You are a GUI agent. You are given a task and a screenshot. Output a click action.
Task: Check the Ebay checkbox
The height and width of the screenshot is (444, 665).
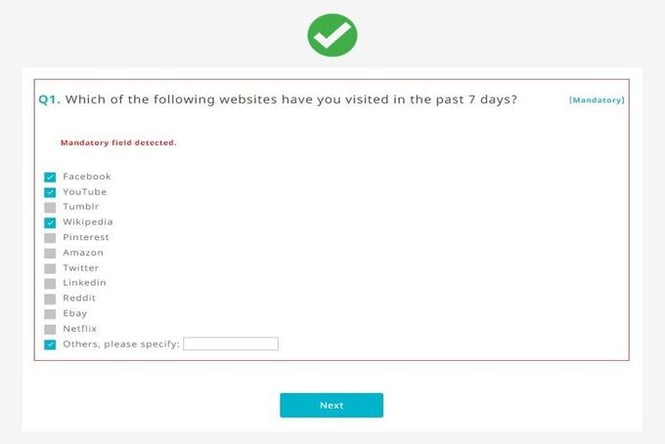(x=50, y=314)
